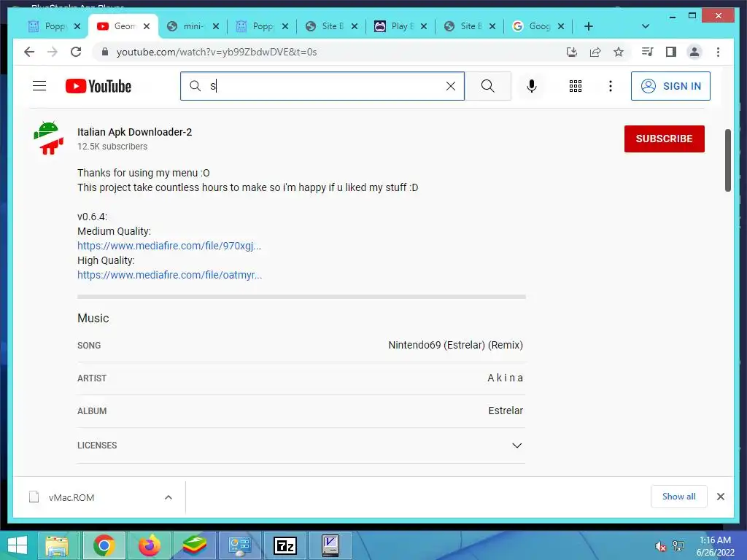Open BlueStacks from the taskbar

(194, 545)
